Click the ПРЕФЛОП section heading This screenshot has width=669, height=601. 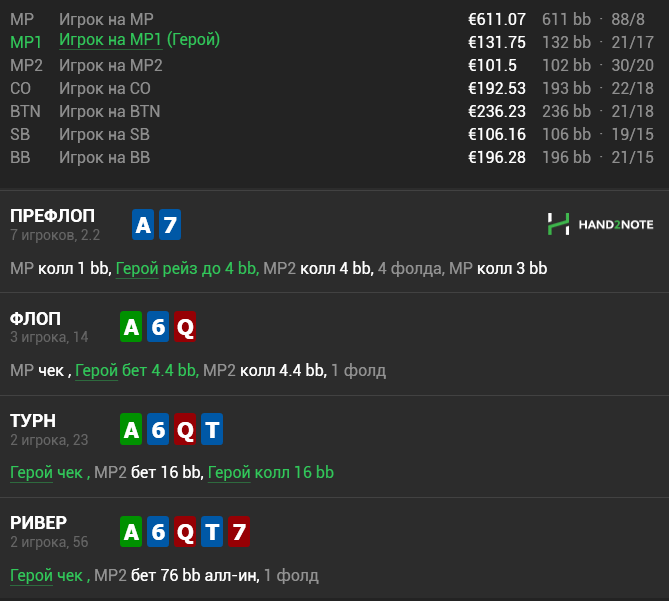[54, 216]
